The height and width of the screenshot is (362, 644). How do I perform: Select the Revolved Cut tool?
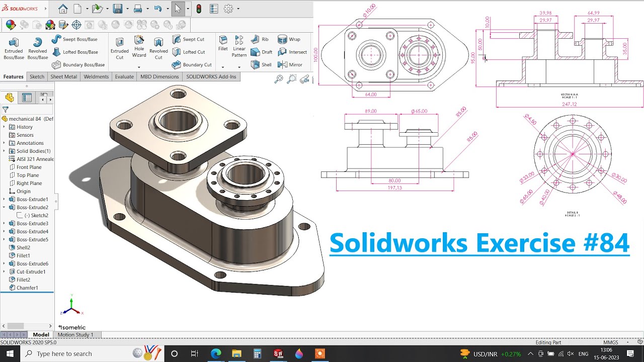[158, 48]
